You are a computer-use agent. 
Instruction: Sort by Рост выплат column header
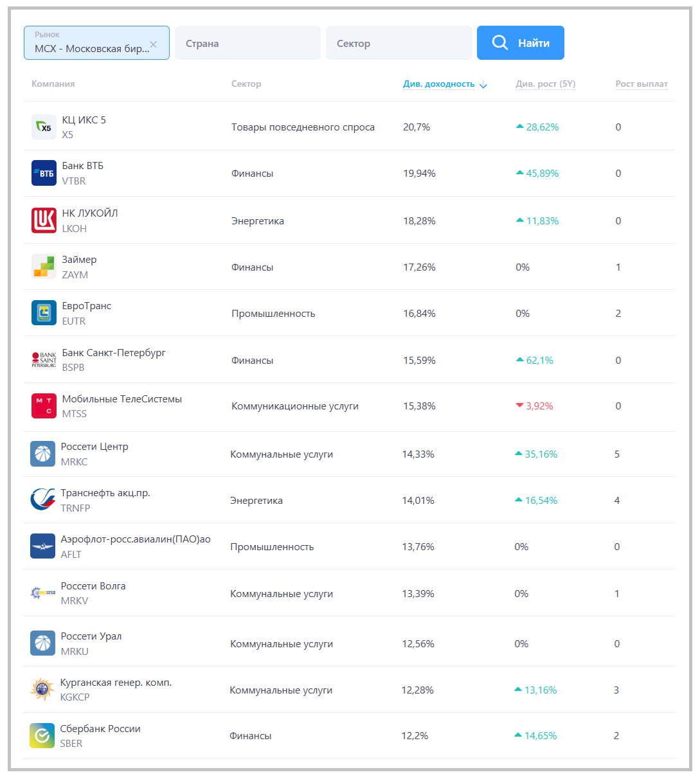[642, 84]
